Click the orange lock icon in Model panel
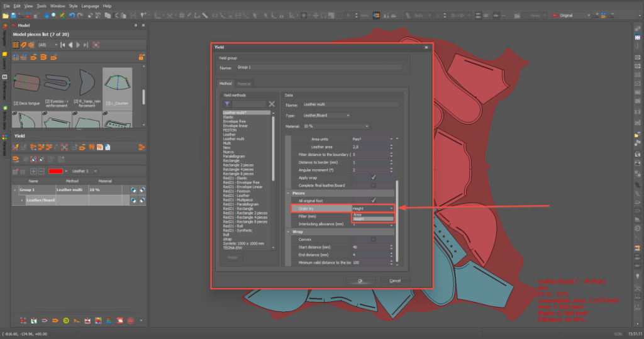The width and height of the screenshot is (644, 339). pyautogui.click(x=142, y=57)
